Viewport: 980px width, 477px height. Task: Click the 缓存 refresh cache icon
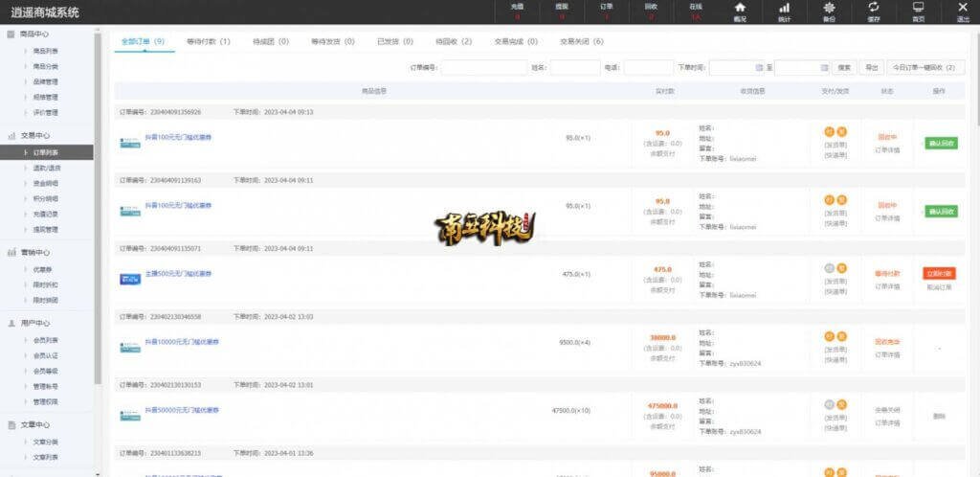pyautogui.click(x=873, y=8)
